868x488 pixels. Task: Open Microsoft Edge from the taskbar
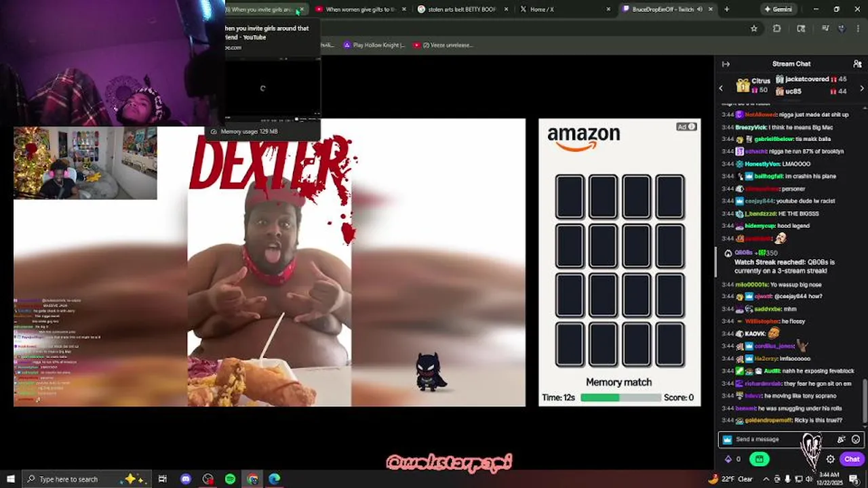pos(274,479)
